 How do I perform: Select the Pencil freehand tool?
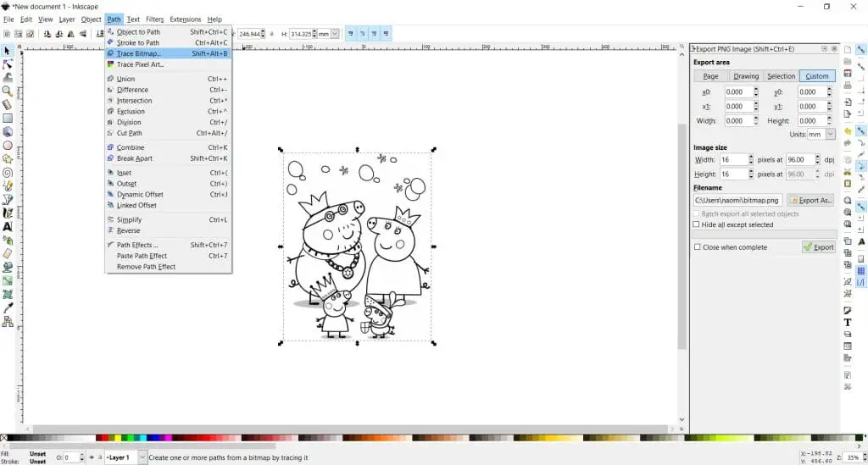7,185
